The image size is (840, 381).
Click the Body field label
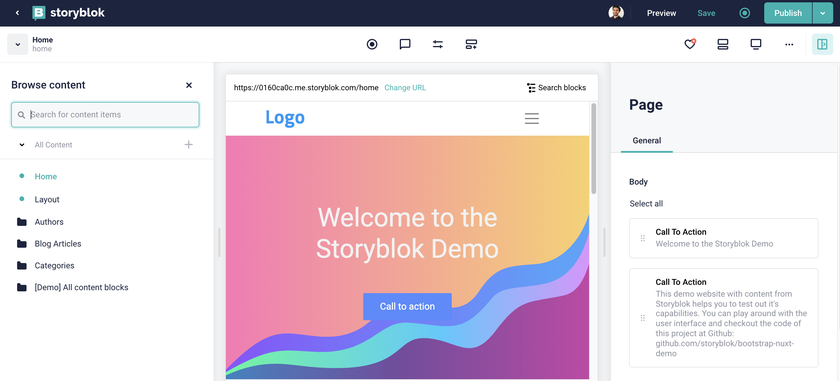tap(639, 182)
